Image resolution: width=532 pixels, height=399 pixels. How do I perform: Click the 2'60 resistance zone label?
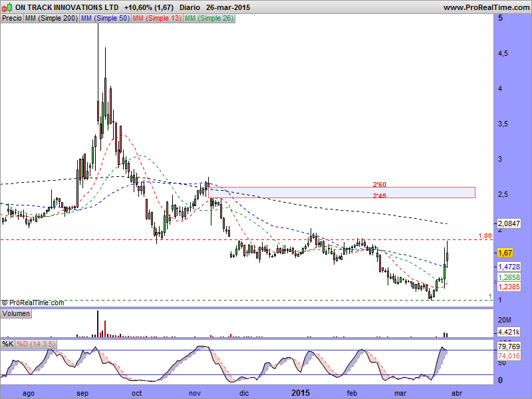click(x=380, y=185)
